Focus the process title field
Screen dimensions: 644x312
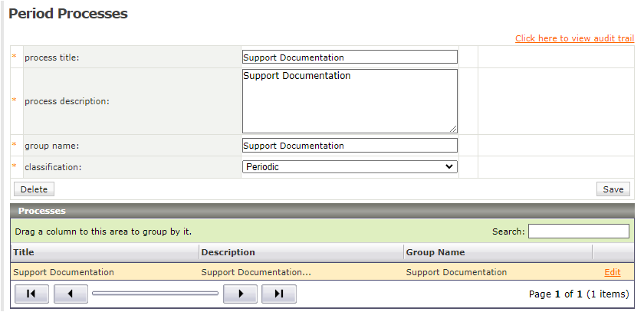pos(350,57)
